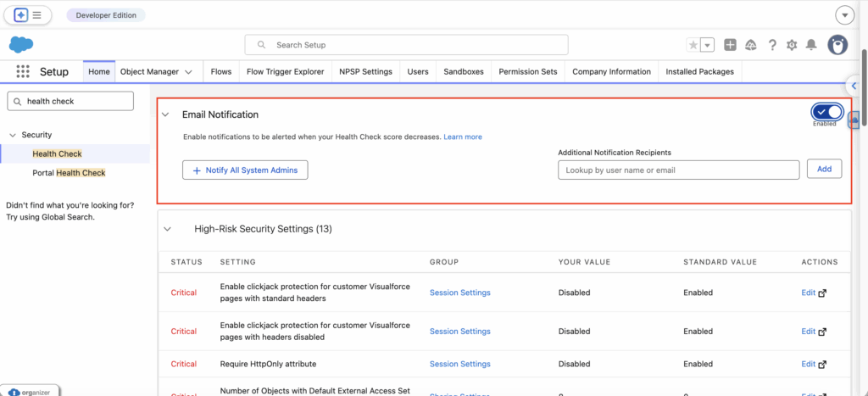Collapse the Security tree node
Image resolution: width=868 pixels, height=396 pixels.
click(x=13, y=135)
